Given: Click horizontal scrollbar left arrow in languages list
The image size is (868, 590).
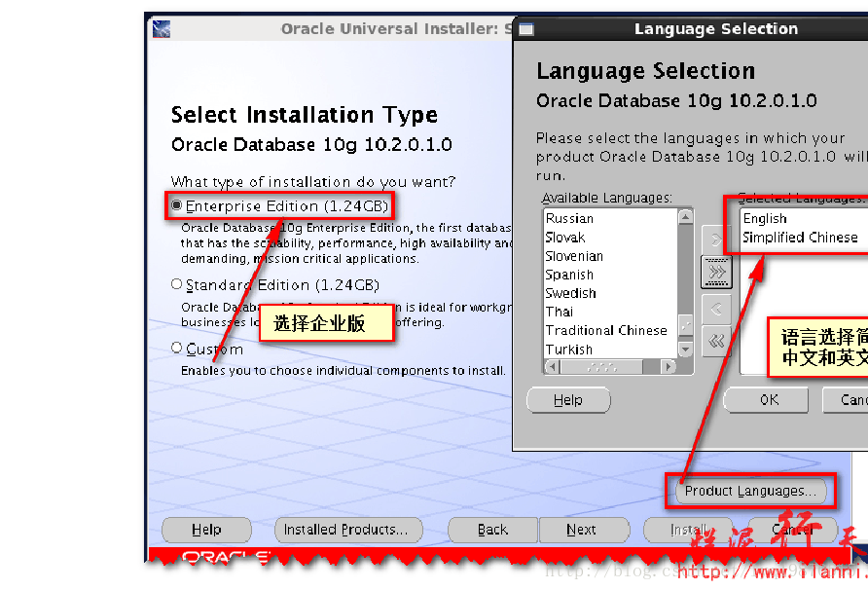Looking at the screenshot, I should [553, 366].
